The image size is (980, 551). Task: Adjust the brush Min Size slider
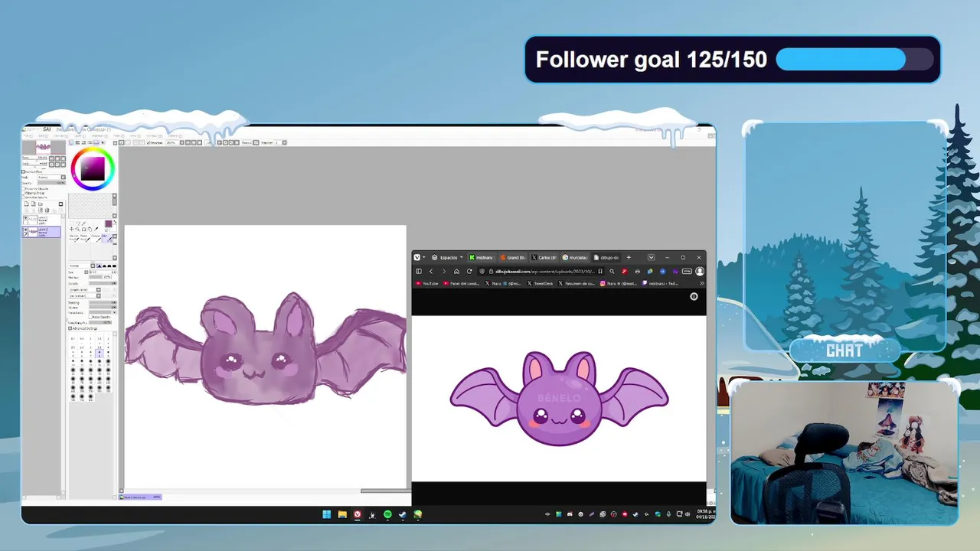pyautogui.click(x=100, y=277)
